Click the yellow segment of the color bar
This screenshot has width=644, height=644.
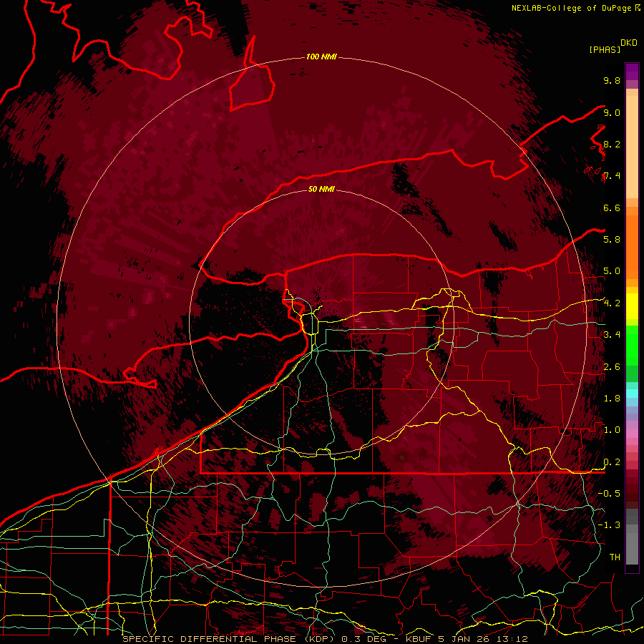coord(632,306)
